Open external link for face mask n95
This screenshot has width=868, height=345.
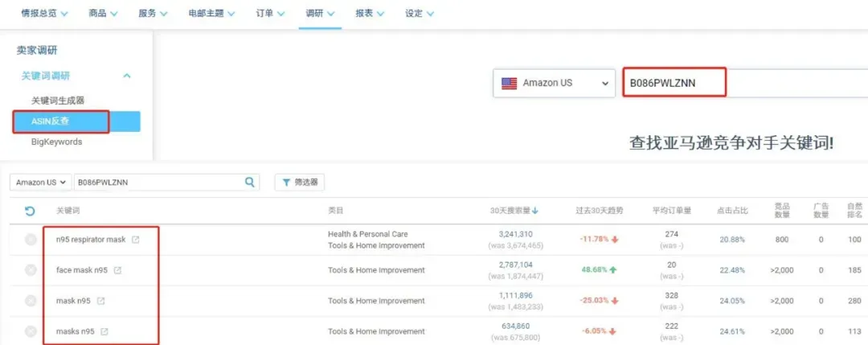[117, 270]
